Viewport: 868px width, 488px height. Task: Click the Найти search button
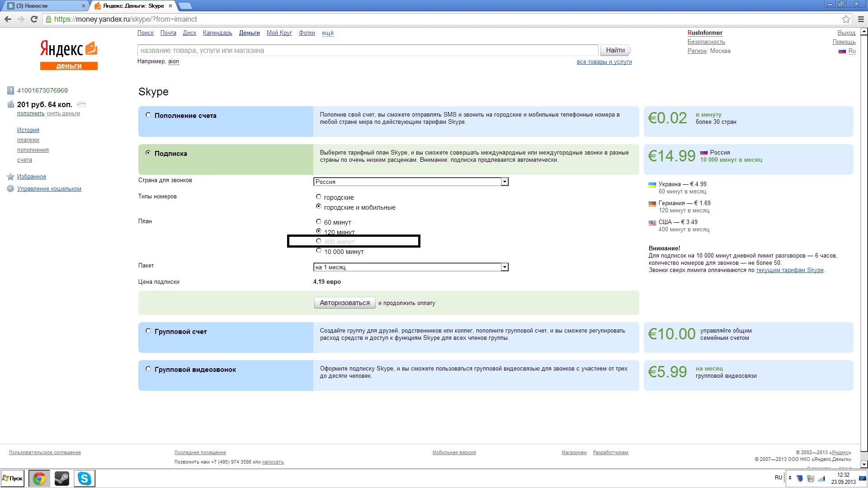click(x=615, y=50)
